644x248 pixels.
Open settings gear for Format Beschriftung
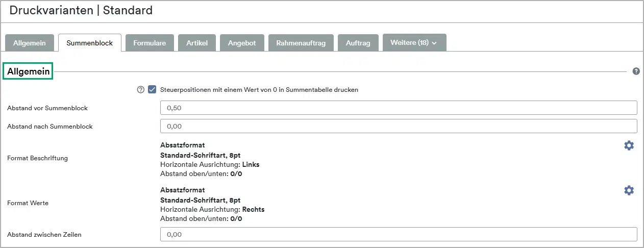click(x=629, y=145)
